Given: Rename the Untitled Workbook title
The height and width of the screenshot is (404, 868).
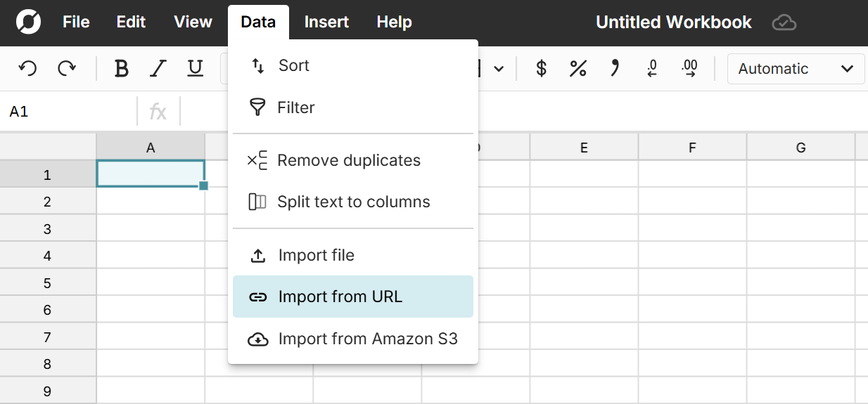Looking at the screenshot, I should 673,22.
